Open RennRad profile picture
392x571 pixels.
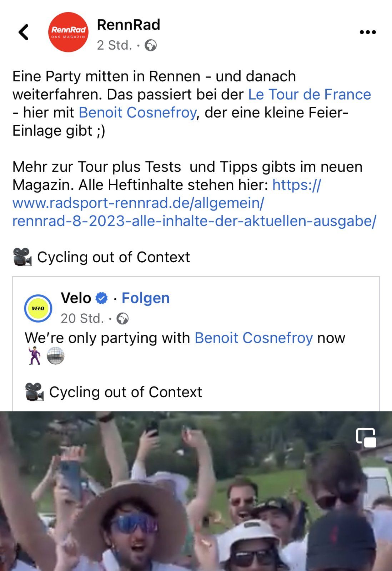[x=68, y=32]
